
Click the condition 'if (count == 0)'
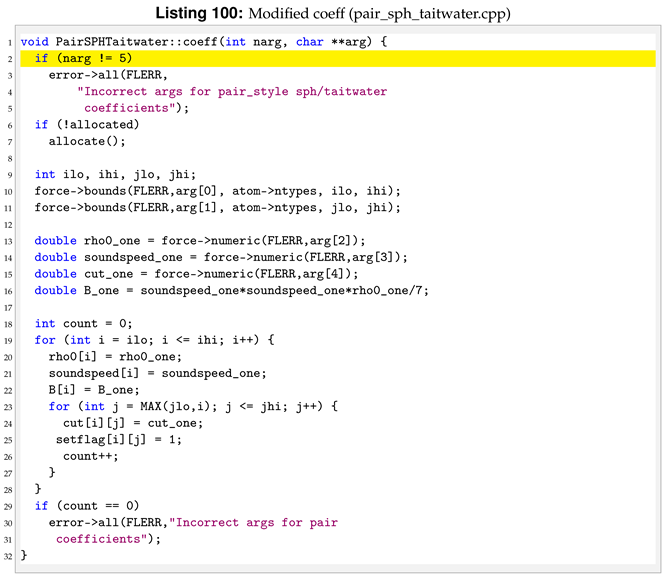coord(87,506)
